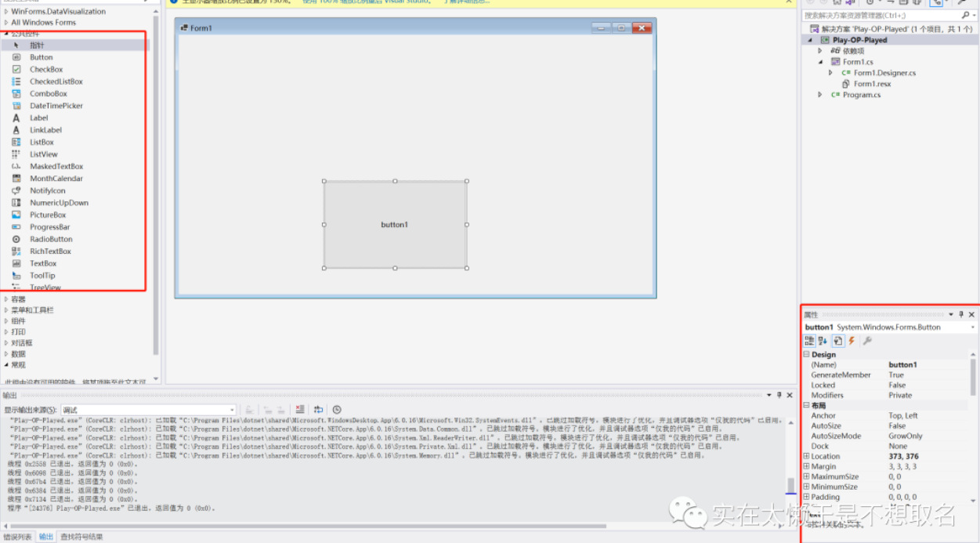The width and height of the screenshot is (980, 543).
Task: Click button1 on the Form1 designer
Action: click(395, 225)
